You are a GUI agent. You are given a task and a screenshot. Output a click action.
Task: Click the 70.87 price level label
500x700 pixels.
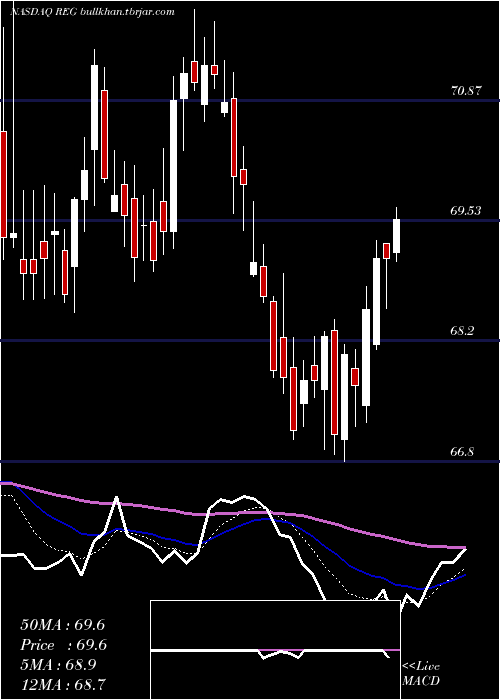(466, 91)
